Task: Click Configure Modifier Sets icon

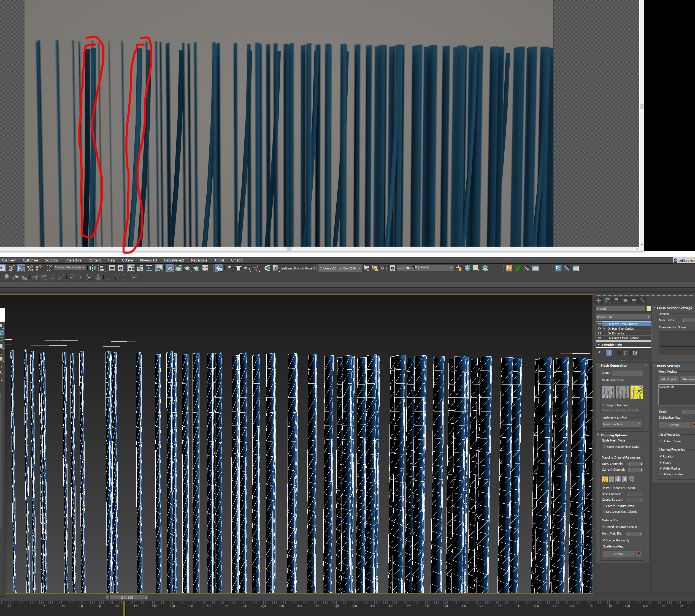Action: point(635,353)
